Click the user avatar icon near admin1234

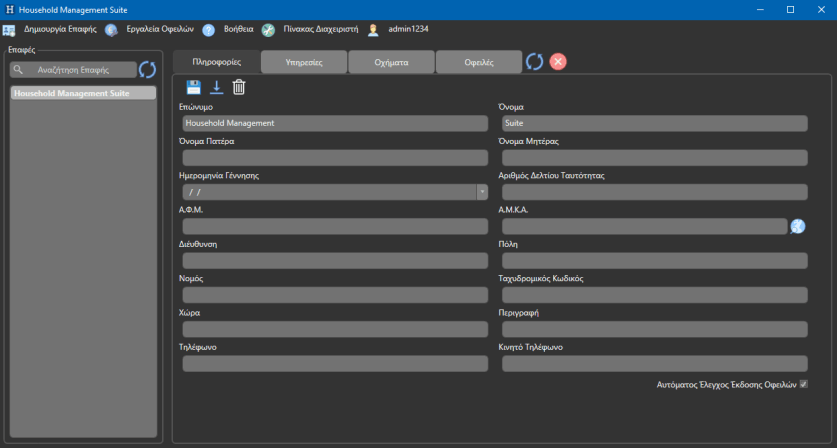point(373,30)
